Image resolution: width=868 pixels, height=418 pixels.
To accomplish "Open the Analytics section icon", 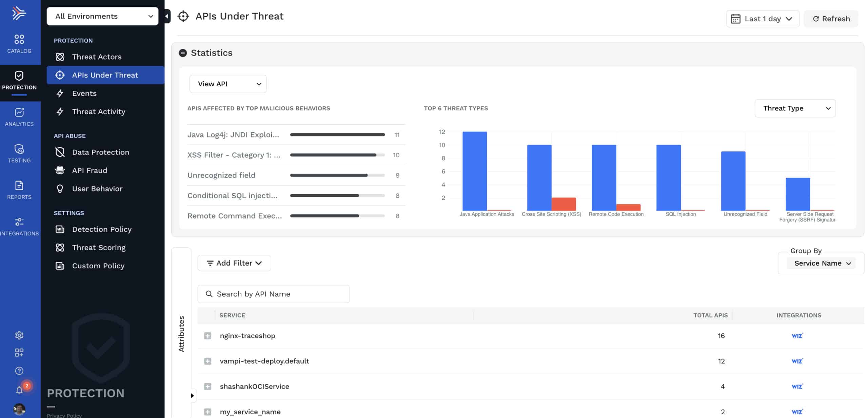I will (x=19, y=117).
